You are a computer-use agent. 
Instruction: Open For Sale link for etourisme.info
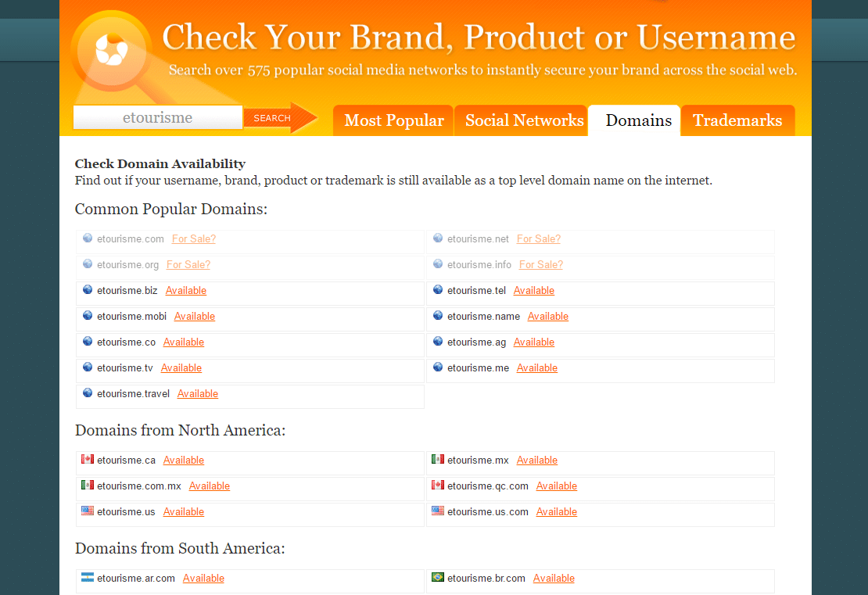[x=541, y=264]
